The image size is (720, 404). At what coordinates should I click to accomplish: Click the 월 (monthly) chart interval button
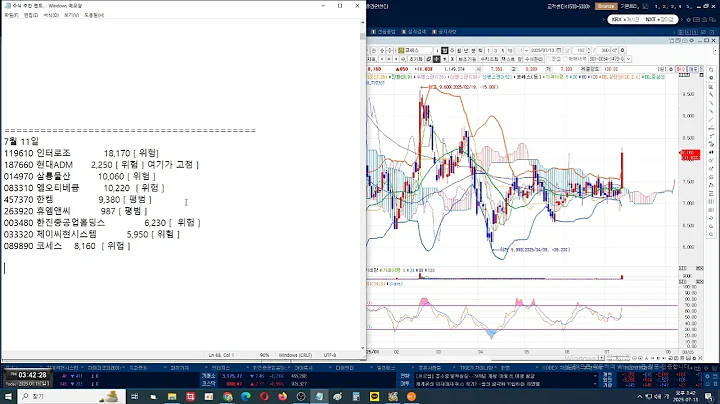[x=459, y=50]
